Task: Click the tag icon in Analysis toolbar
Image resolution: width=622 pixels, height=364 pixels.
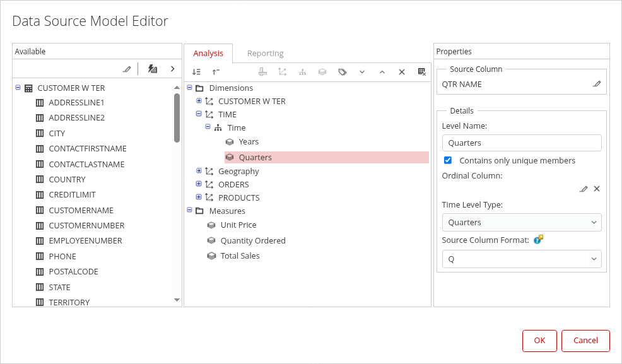Action: [x=343, y=72]
